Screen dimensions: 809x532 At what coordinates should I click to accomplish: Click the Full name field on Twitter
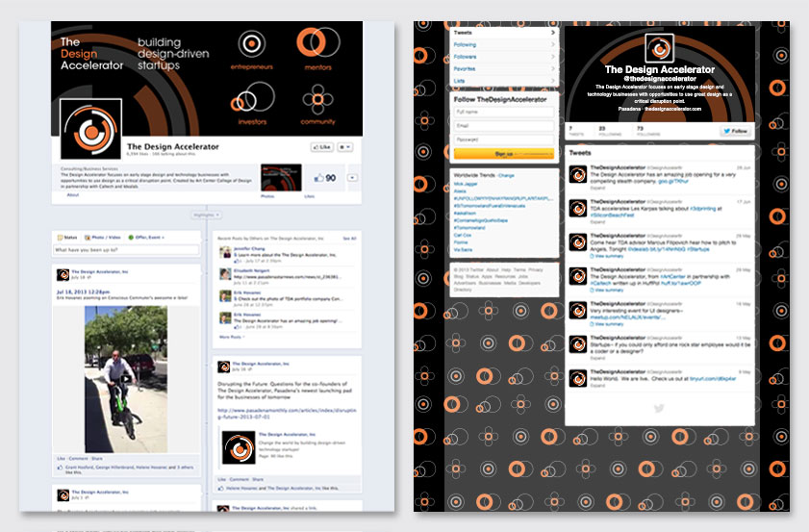pyautogui.click(x=503, y=112)
